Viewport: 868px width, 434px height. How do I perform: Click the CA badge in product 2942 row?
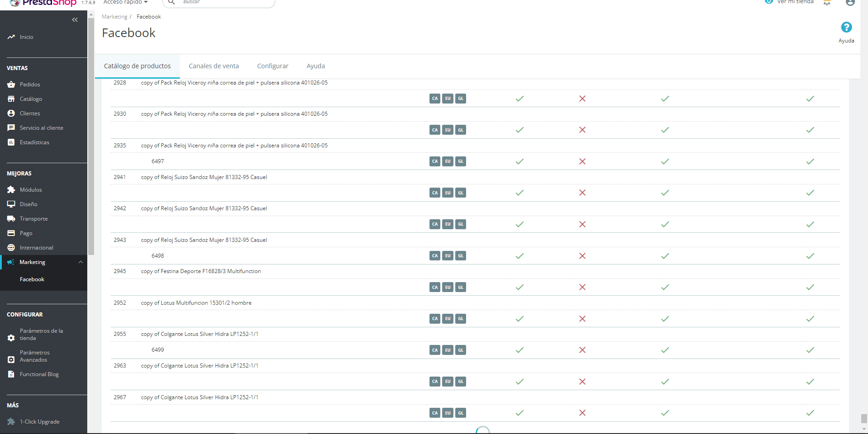pyautogui.click(x=435, y=224)
